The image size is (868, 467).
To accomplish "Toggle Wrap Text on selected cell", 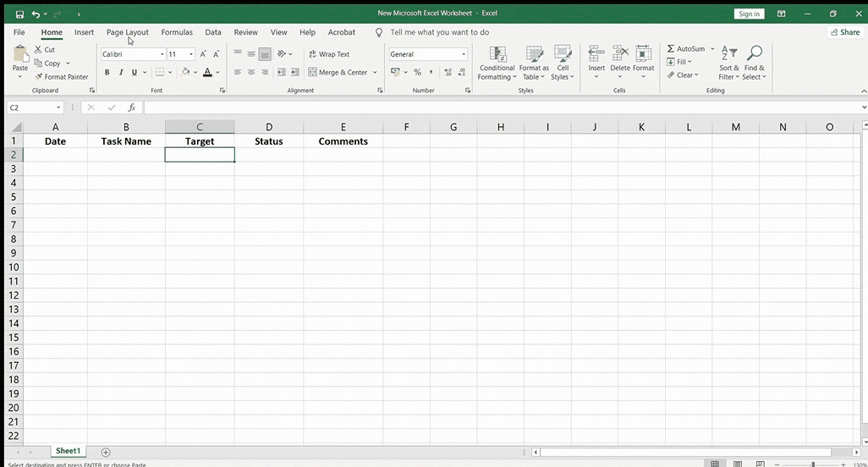I will 328,54.
